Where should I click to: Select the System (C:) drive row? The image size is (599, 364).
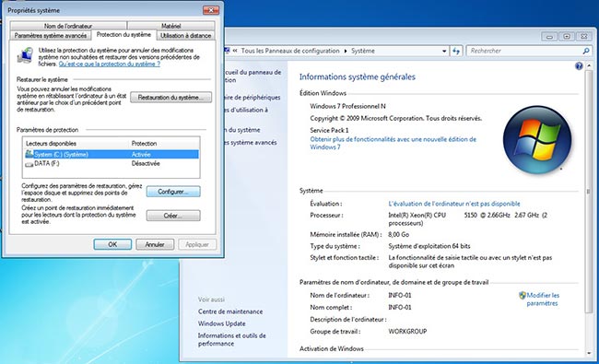(112, 154)
